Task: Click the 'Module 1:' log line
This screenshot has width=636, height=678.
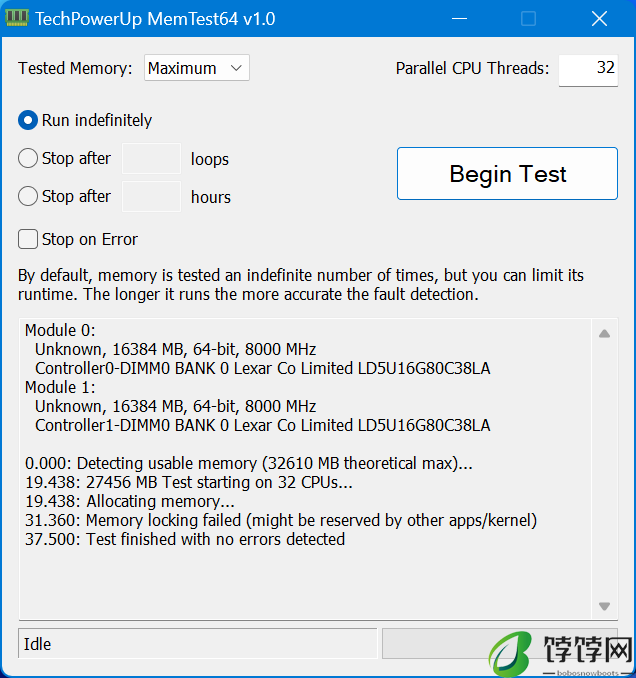Action: (x=60, y=387)
